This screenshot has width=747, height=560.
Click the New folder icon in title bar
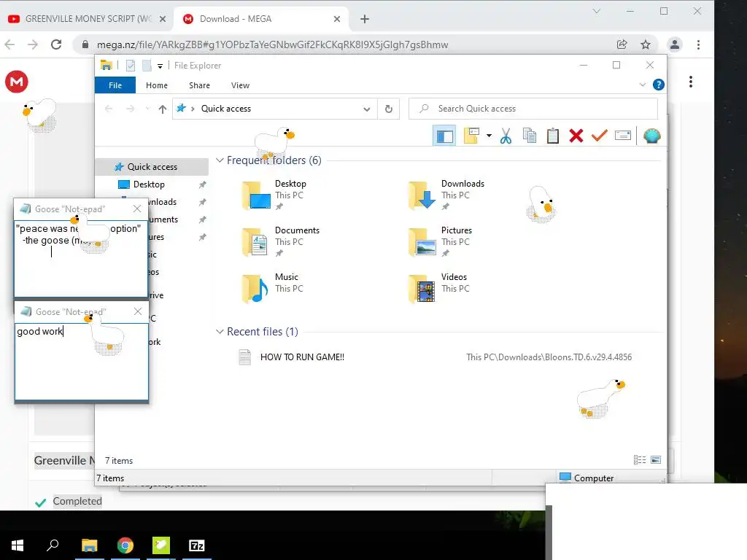pos(147,66)
